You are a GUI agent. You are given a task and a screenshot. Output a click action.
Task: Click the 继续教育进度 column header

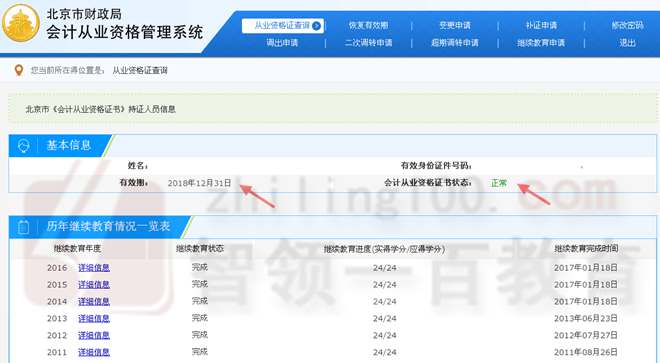[384, 249]
